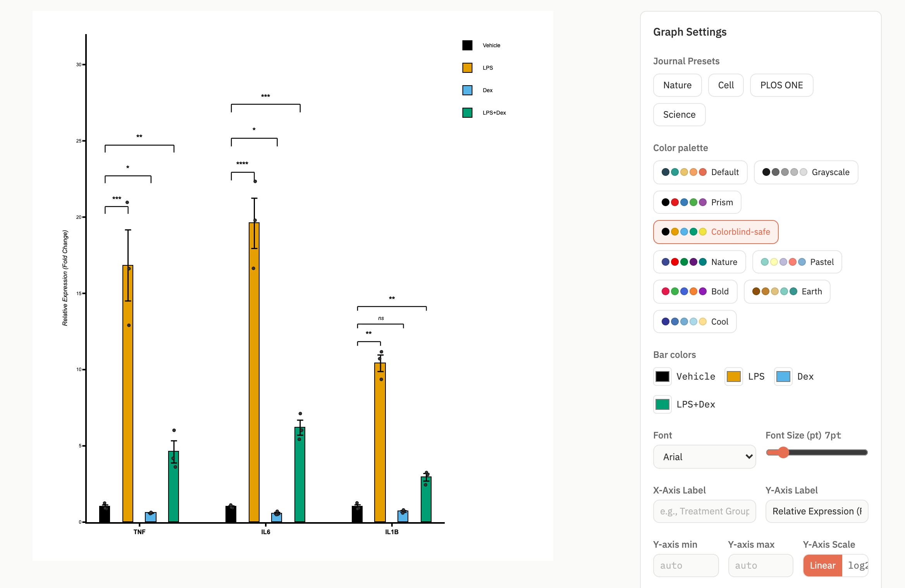Select the Prism color palette
Image resolution: width=905 pixels, height=588 pixels.
(x=697, y=202)
